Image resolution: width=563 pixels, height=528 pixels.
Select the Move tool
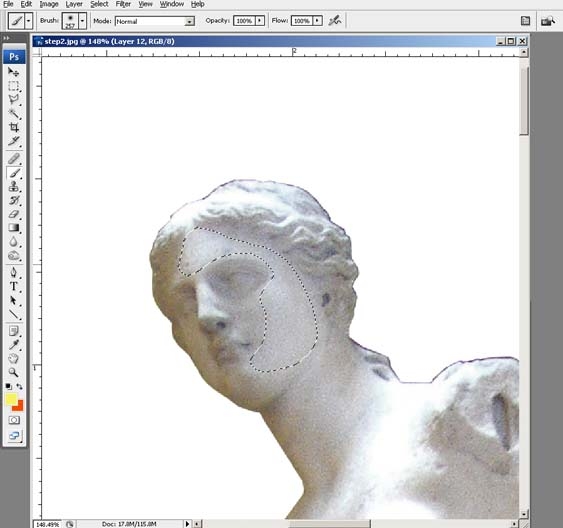click(x=14, y=72)
